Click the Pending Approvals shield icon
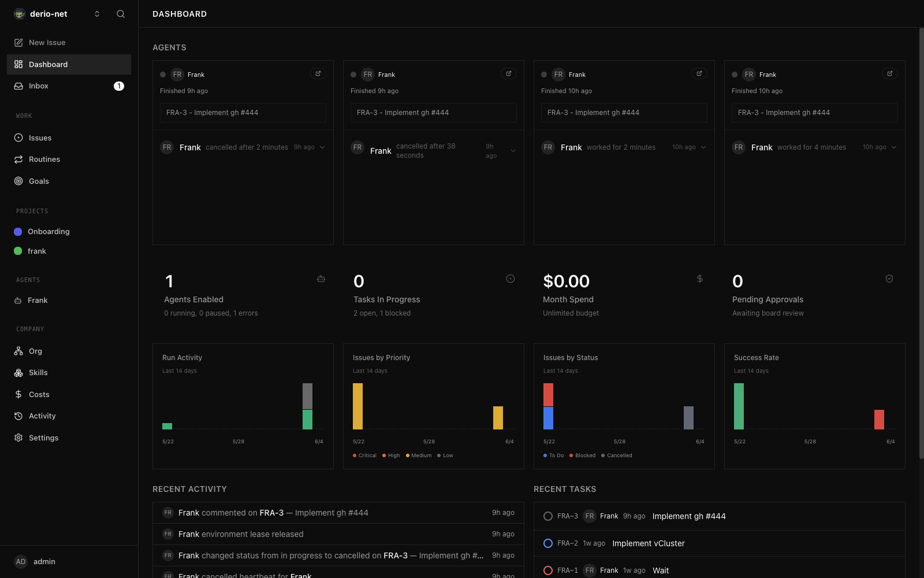This screenshot has height=578, width=924. click(889, 279)
